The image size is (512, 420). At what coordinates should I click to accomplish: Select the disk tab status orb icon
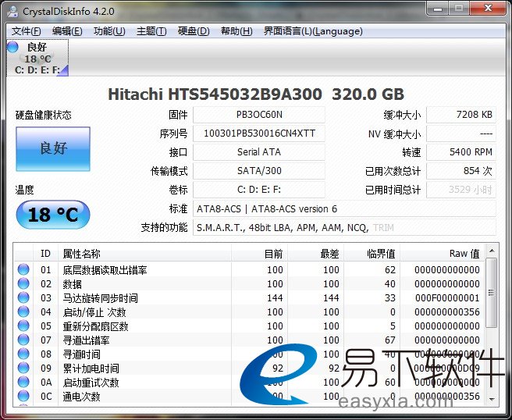pos(12,48)
